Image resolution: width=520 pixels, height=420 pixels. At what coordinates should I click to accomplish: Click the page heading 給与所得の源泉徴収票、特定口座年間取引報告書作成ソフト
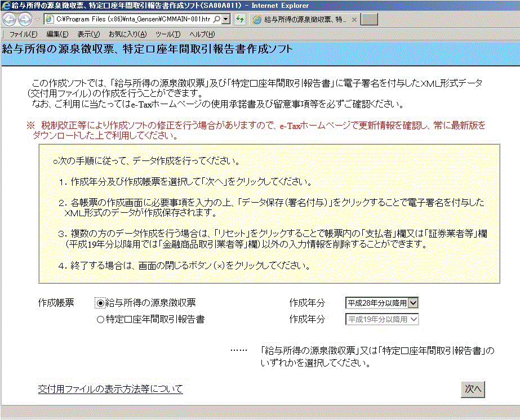[147, 49]
